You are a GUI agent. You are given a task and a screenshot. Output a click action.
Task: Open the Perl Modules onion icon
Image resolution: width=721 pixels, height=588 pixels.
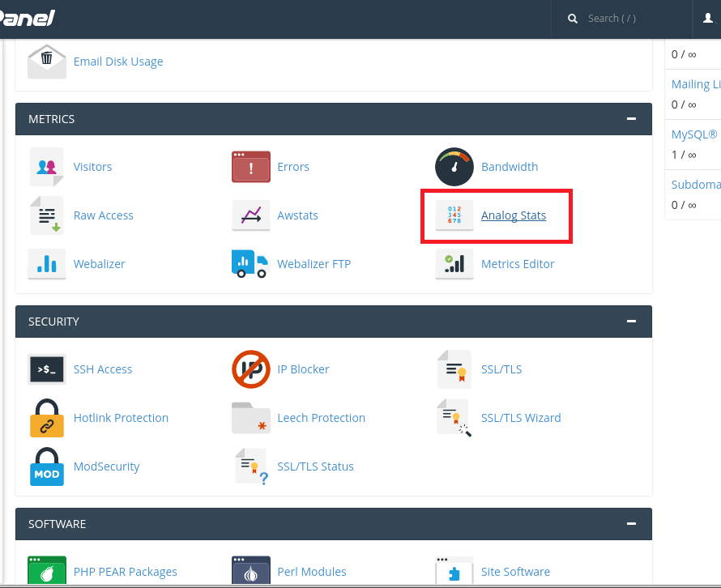pyautogui.click(x=250, y=571)
